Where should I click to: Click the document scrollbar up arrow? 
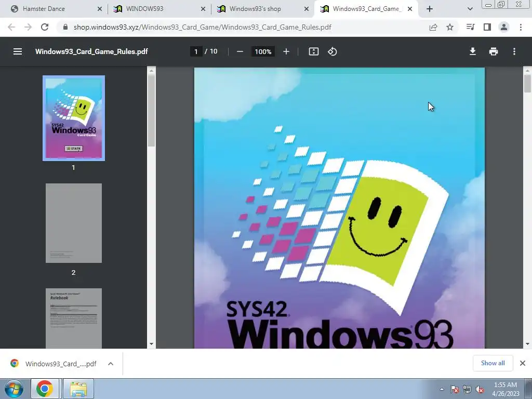[527, 71]
